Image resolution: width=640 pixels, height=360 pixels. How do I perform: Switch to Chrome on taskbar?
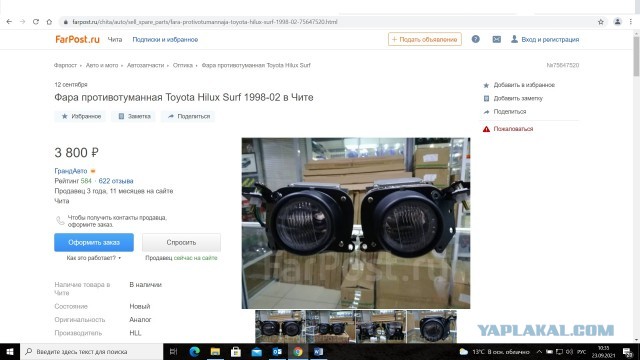(x=298, y=351)
